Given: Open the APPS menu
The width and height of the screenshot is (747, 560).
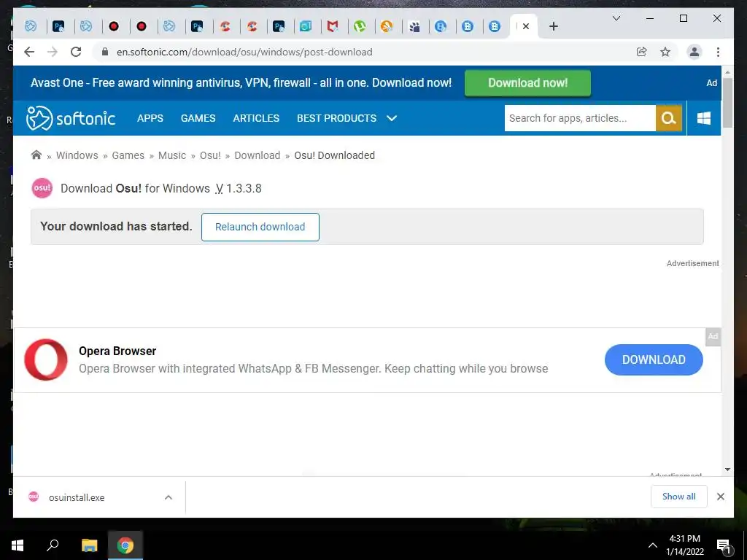Looking at the screenshot, I should [x=150, y=118].
